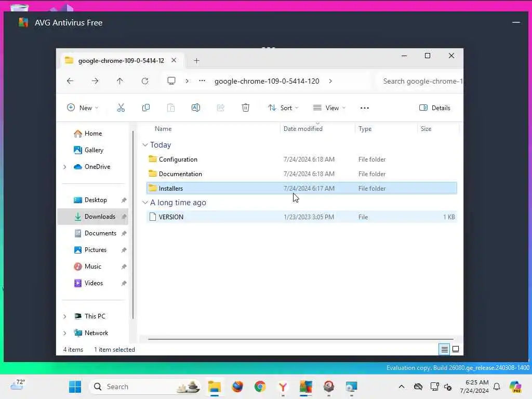Click the Search google-chrome folder field
Viewport: 532px width, 399px height.
421,81
